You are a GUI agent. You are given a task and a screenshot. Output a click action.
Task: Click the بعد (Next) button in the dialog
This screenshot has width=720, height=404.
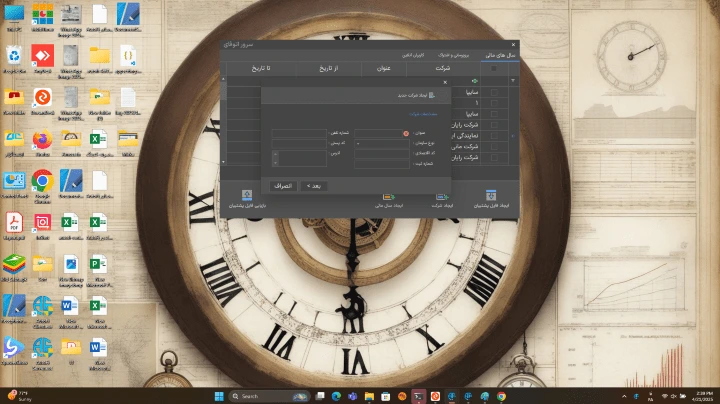(314, 186)
